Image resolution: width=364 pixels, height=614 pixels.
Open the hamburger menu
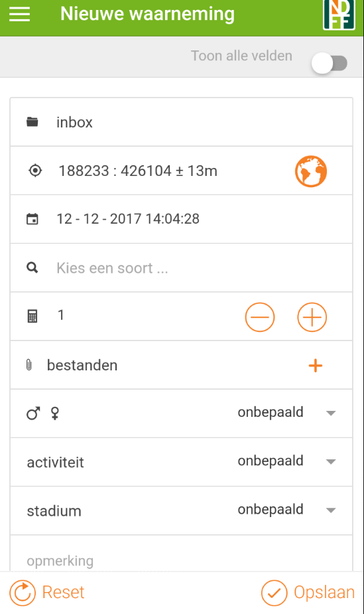coord(19,14)
